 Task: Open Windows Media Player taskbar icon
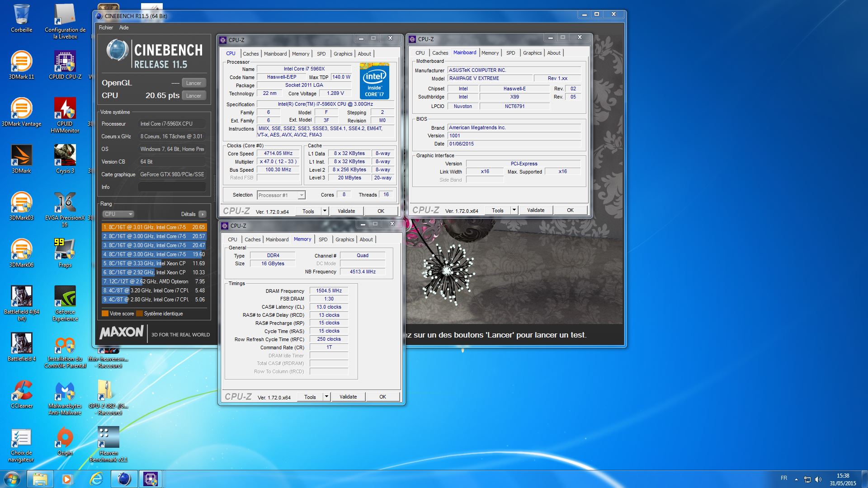point(67,479)
